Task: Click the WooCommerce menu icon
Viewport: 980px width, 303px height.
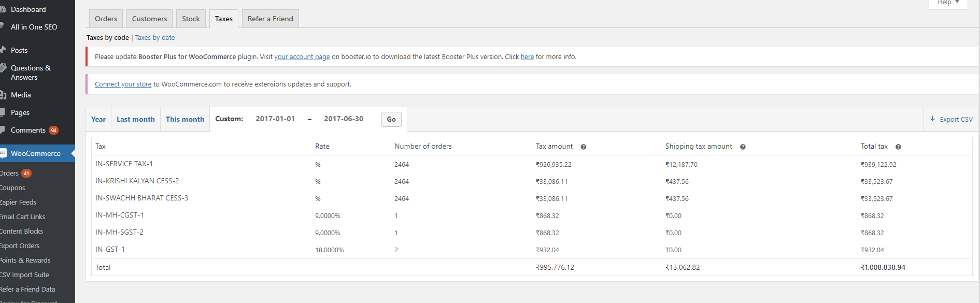Action: point(3,153)
